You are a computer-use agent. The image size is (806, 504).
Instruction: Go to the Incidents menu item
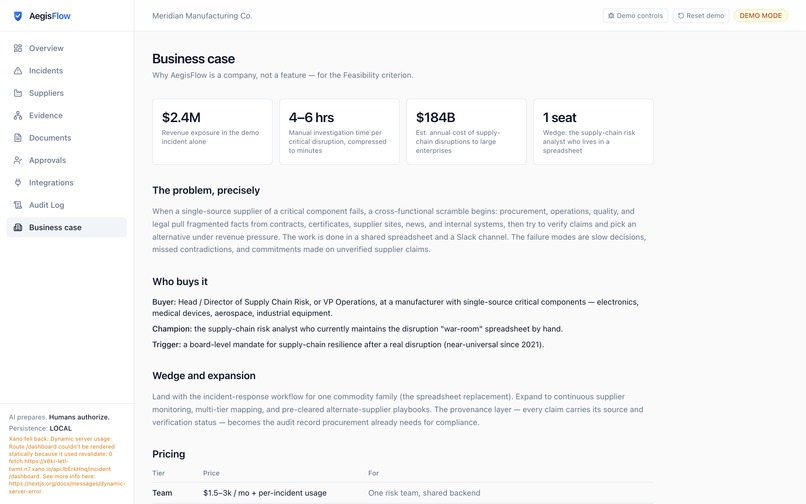tap(67, 70)
